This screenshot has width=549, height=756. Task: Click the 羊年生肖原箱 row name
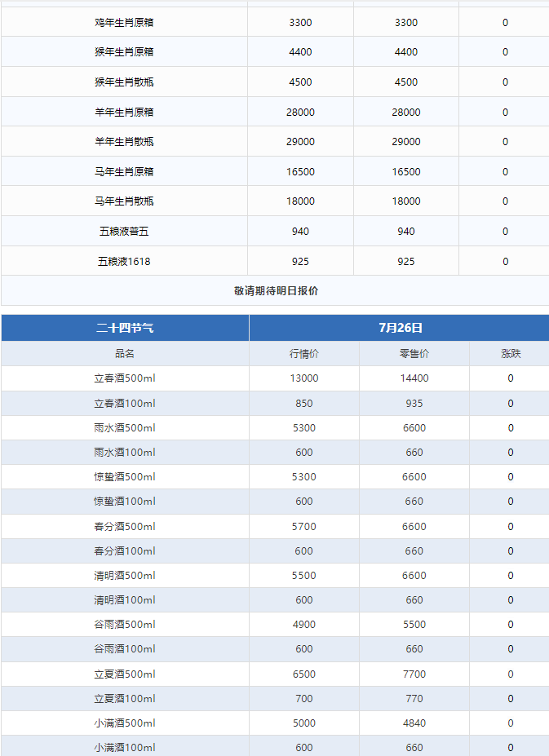(124, 112)
